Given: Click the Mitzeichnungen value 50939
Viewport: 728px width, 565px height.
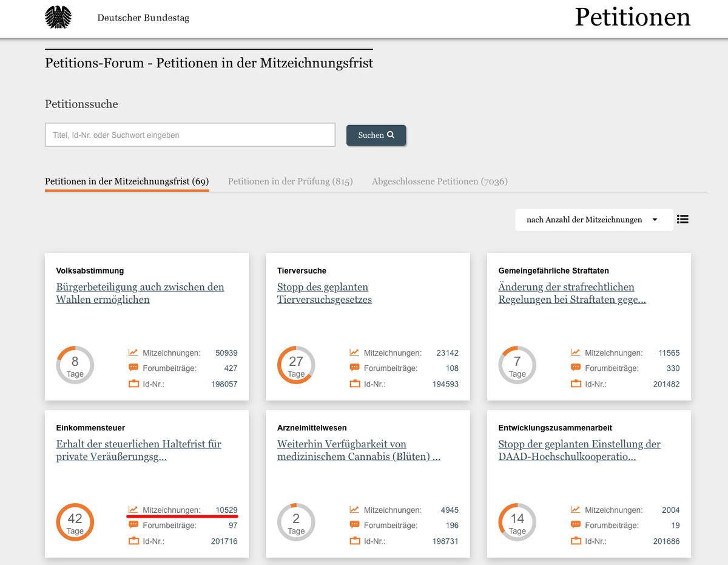Looking at the screenshot, I should pyautogui.click(x=226, y=353).
